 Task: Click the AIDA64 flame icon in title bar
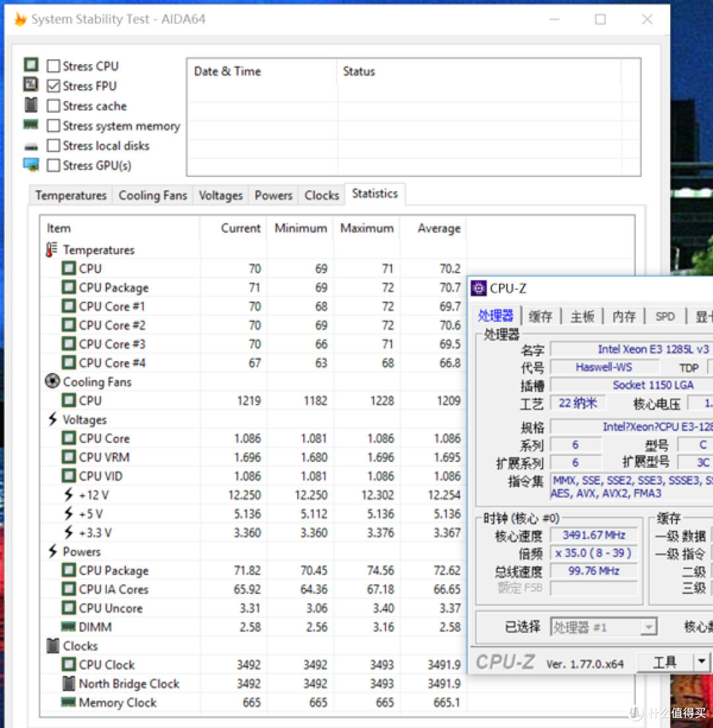coord(20,19)
